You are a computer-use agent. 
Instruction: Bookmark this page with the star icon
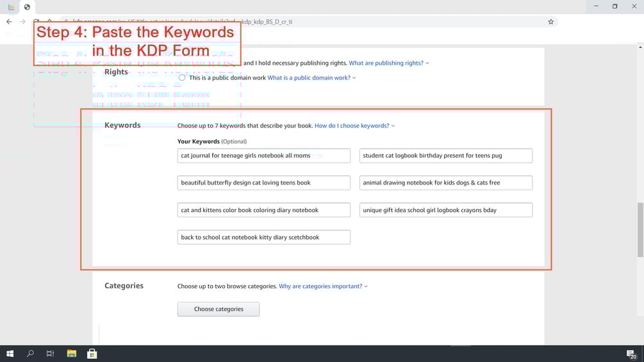(x=550, y=22)
